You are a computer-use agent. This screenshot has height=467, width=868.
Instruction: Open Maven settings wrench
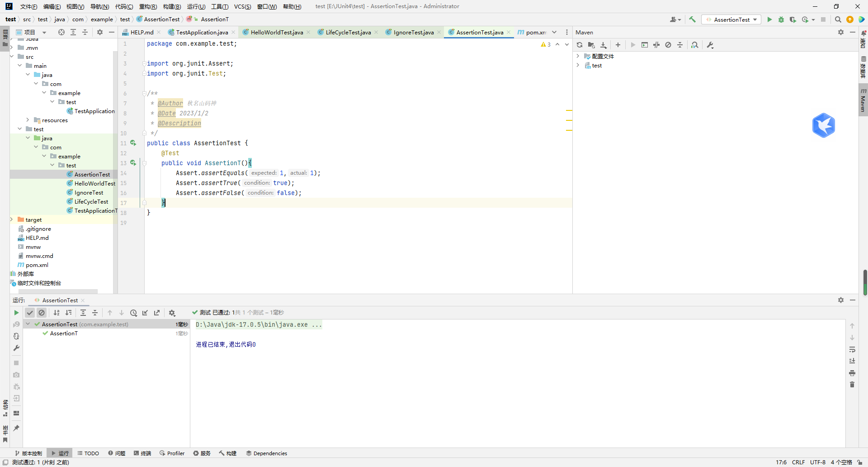tap(710, 45)
